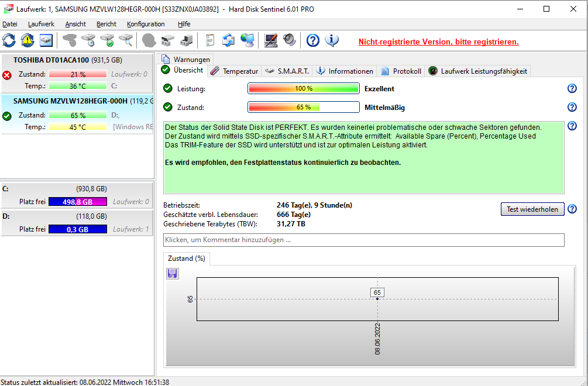This screenshot has height=386, width=588.
Task: Click the drive with binoculars toolbar icon
Action: coord(168,40)
